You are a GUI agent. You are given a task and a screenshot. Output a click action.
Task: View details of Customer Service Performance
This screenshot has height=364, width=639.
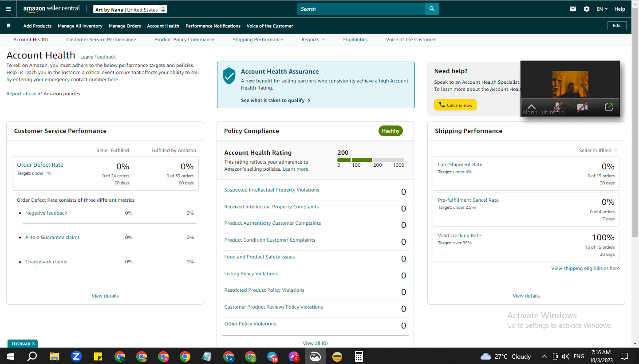[x=105, y=296]
